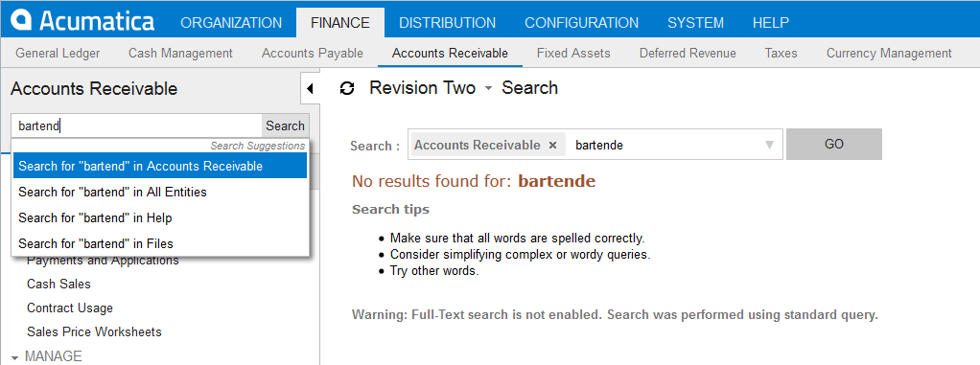The width and height of the screenshot is (980, 365).
Task: Click the Accounts Receivable sidebar heading
Action: point(94,88)
